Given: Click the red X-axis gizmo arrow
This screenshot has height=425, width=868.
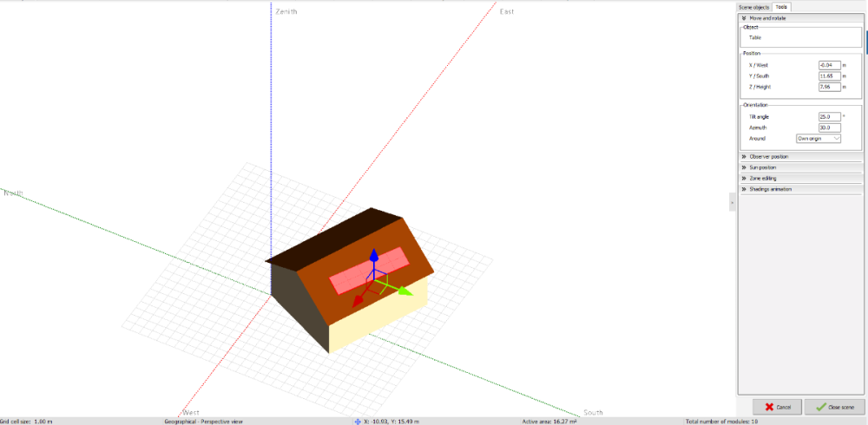Looking at the screenshot, I should (x=359, y=297).
